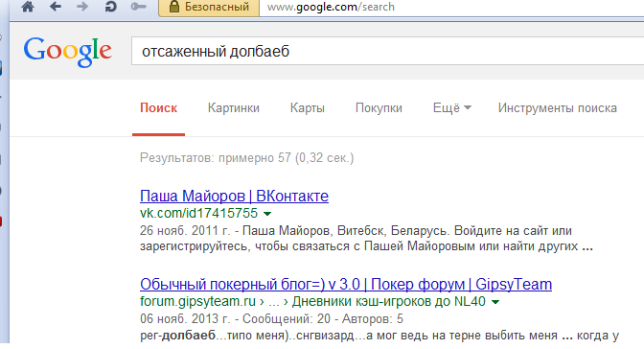This screenshot has height=349, width=644.
Task: Select the vk.com/id17415755 green URL text
Action: (198, 214)
